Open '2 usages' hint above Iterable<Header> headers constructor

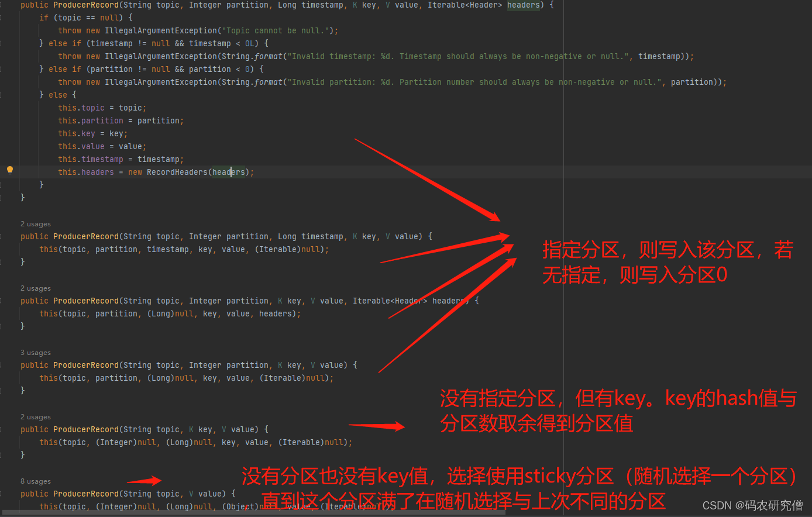pos(36,288)
